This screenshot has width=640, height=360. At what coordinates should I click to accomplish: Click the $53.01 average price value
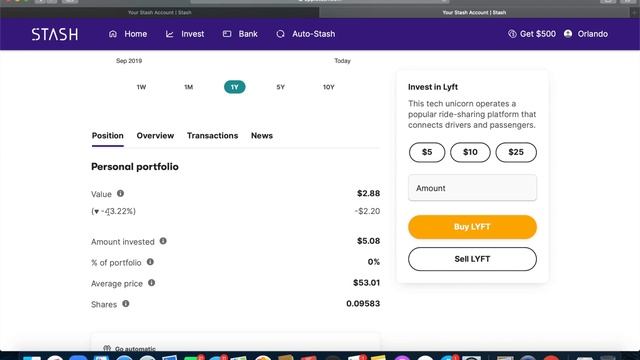[x=367, y=283]
